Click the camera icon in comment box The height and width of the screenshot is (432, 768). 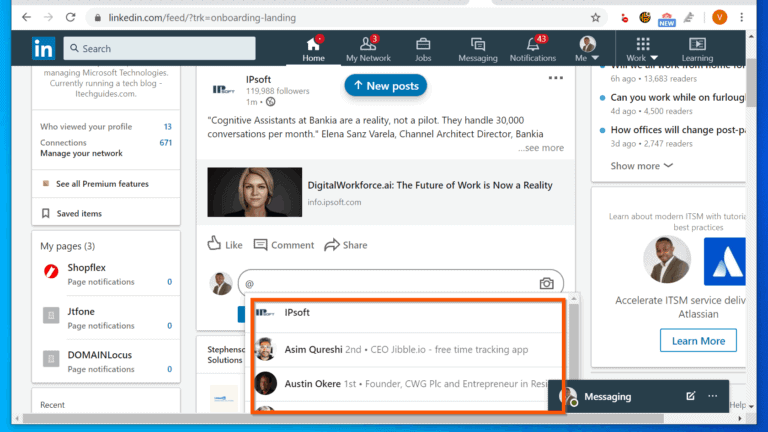(546, 283)
